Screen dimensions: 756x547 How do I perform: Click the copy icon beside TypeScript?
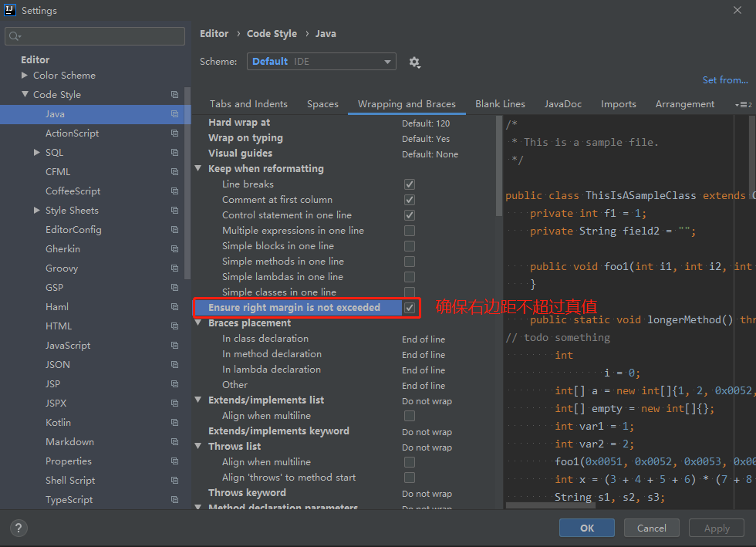[174, 500]
